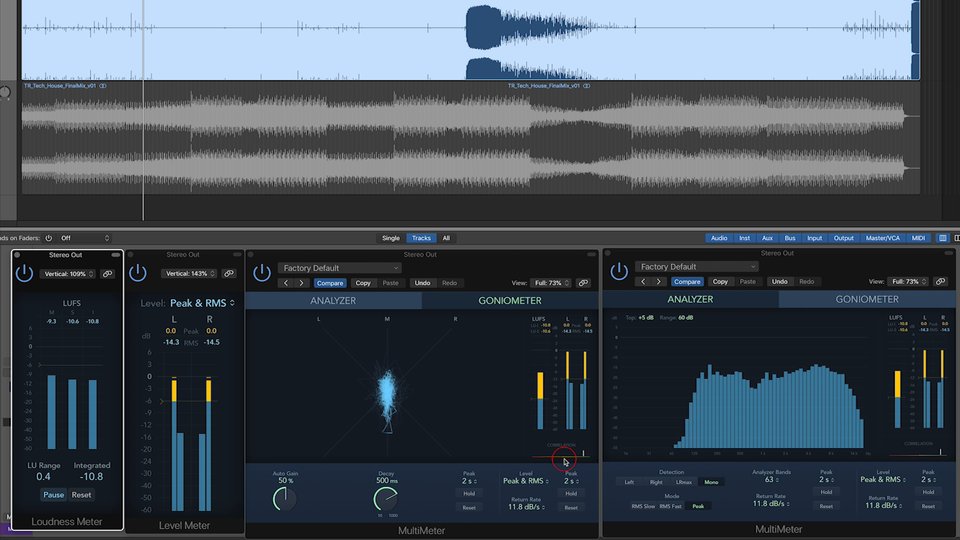Click target marker on Loudness Meter scale
960x540 pixels.
click(40, 365)
